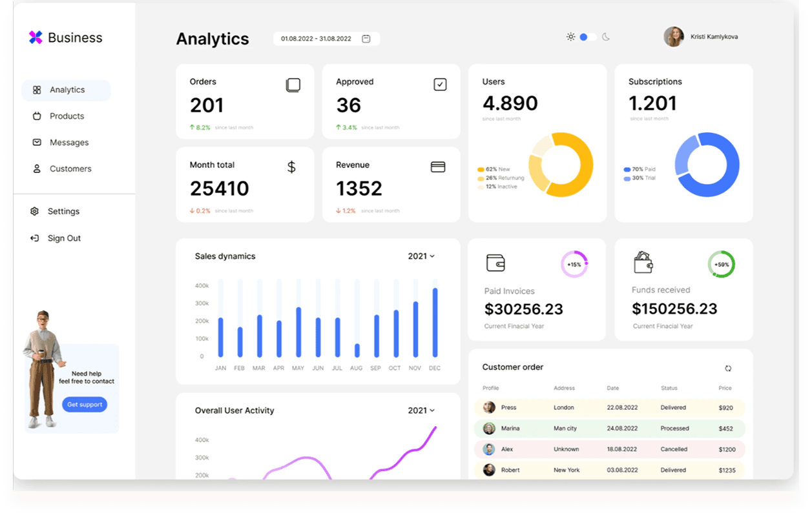
Task: Click the refresh icon in Customer order panel
Action: pyautogui.click(x=728, y=368)
